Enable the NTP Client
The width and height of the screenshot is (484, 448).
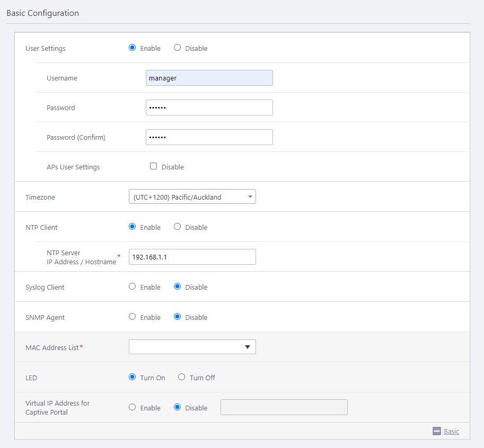pos(133,227)
